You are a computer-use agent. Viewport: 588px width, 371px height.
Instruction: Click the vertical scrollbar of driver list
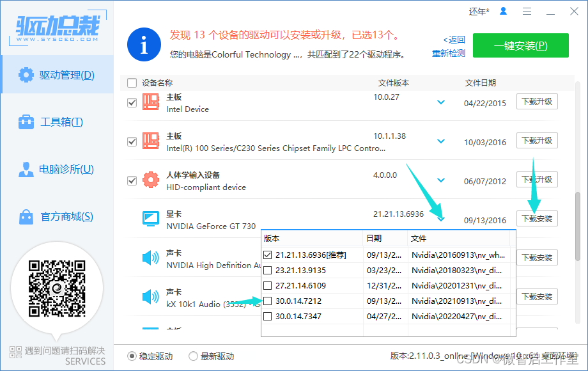click(x=578, y=226)
